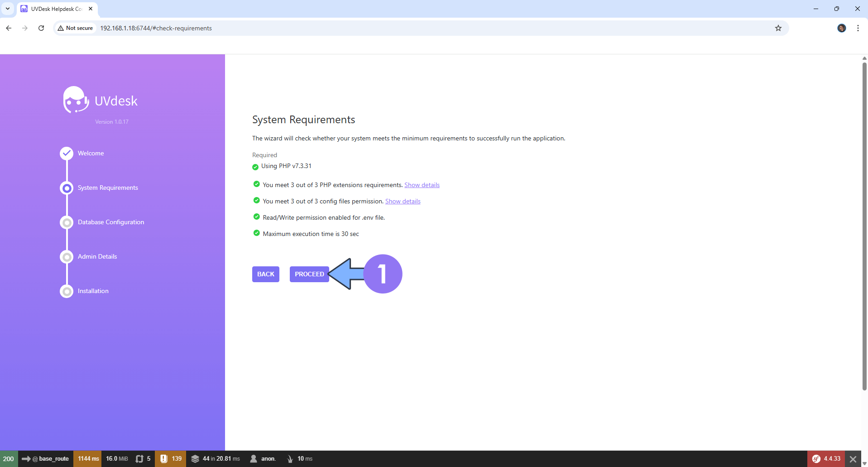
Task: Close the UVDesk Helpdesk browser tab
Action: [x=91, y=9]
